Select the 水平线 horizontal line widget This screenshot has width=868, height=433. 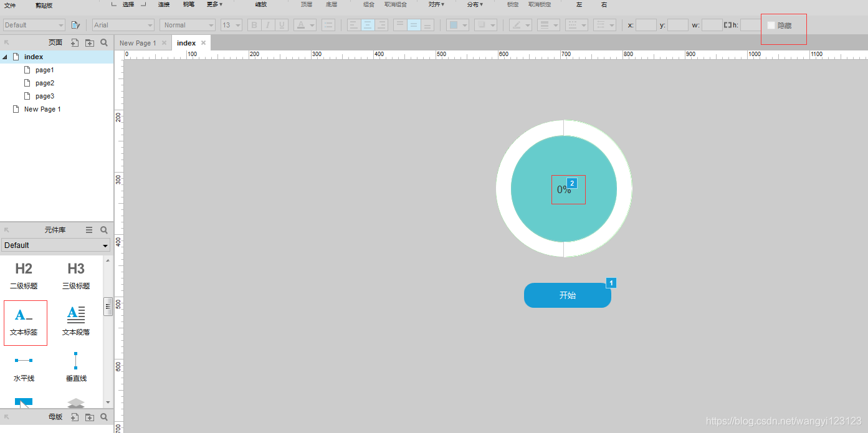(24, 368)
